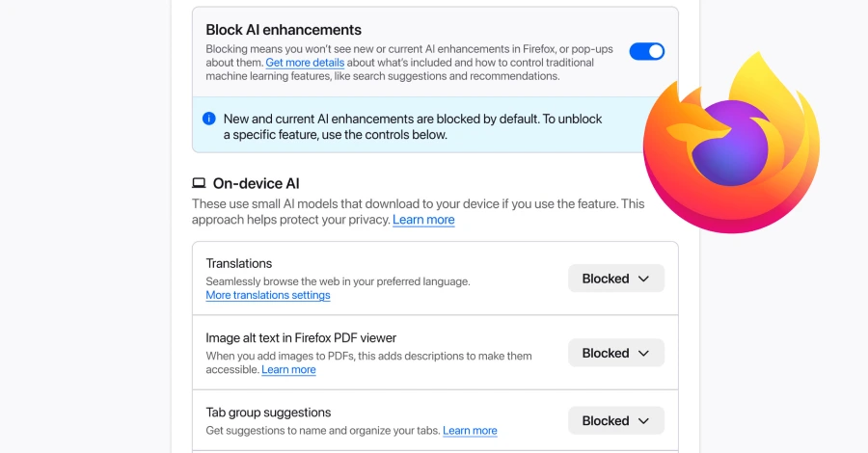Viewport: 868px width, 453px height.
Task: Click the chevron arrow in Translations dropdown
Action: point(645,279)
